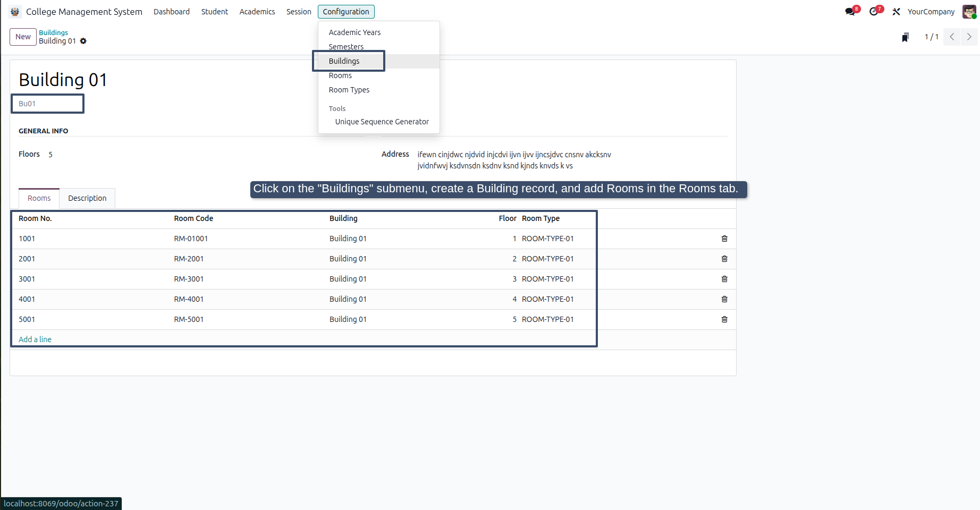Delete room 5001 with trash icon
The width and height of the screenshot is (980, 510).
point(724,319)
